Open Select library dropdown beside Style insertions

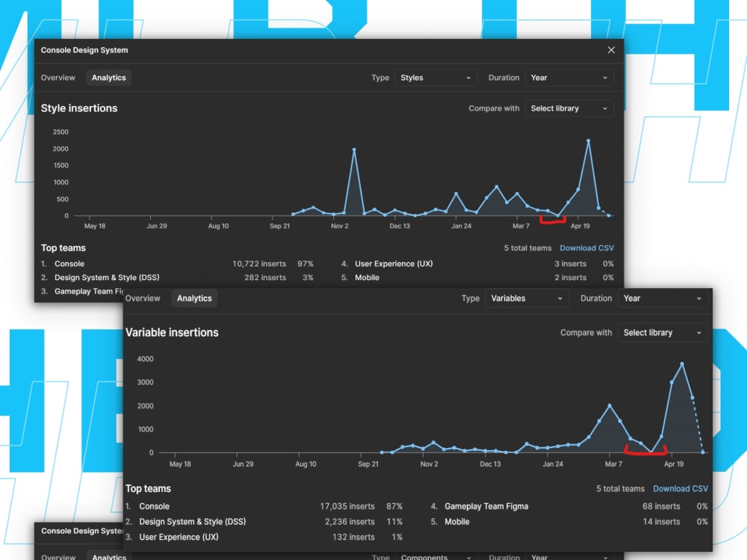point(569,108)
